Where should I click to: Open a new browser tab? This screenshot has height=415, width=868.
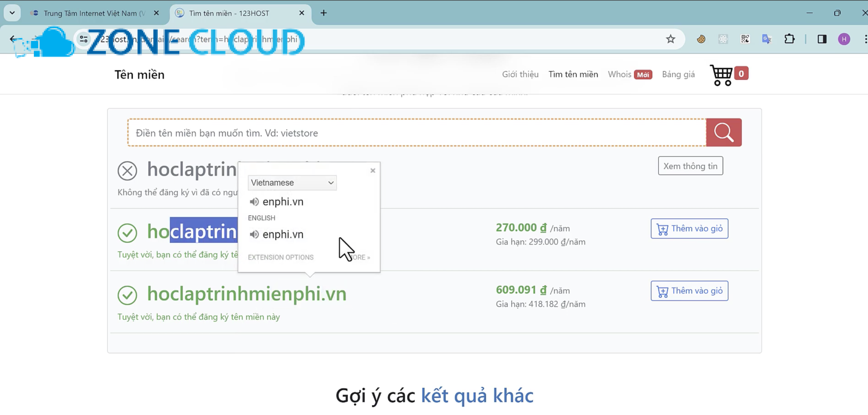(323, 13)
